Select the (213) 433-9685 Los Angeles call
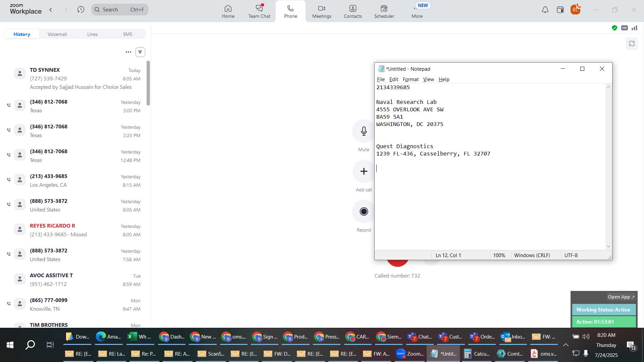This screenshot has width=644, height=362. (75, 180)
